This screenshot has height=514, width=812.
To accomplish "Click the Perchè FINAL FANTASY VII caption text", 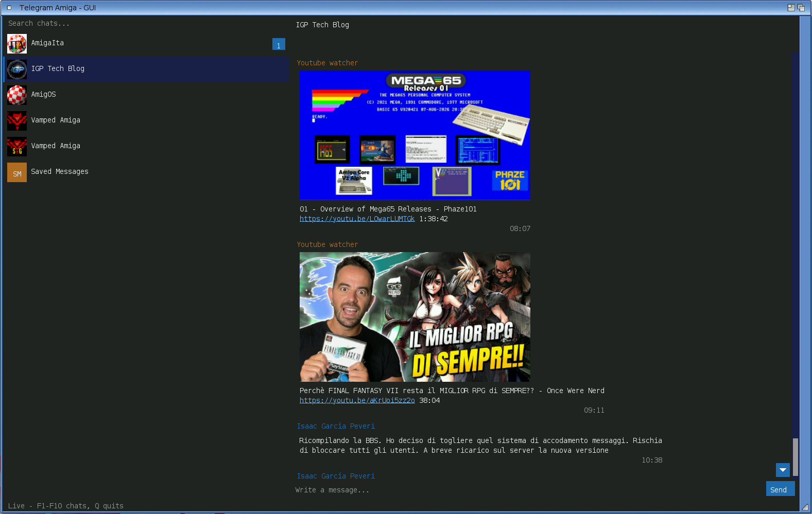I will 452,391.
